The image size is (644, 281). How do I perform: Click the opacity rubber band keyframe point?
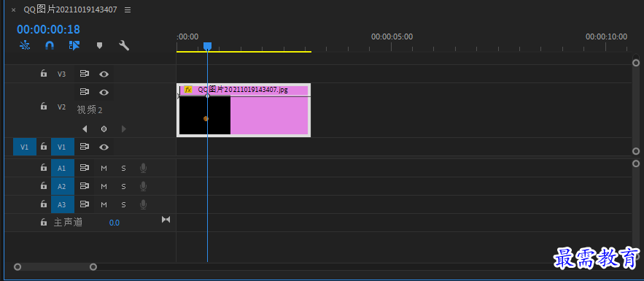[207, 96]
